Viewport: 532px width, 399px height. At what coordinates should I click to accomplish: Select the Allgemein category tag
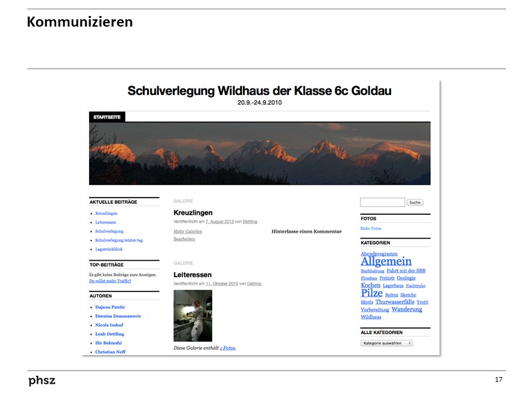386,262
